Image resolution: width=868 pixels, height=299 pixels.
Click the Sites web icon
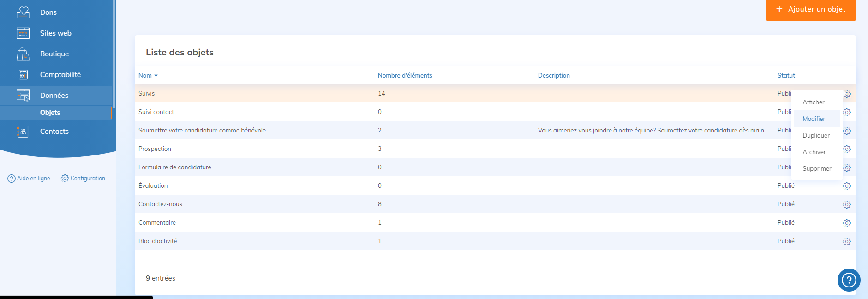tap(23, 33)
